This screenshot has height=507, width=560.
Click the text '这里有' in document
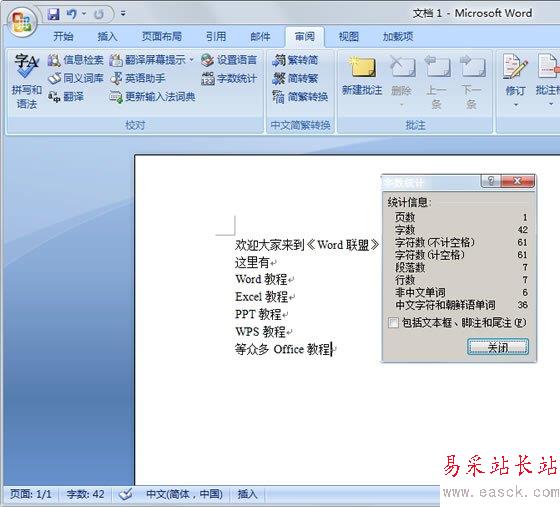tap(252, 263)
